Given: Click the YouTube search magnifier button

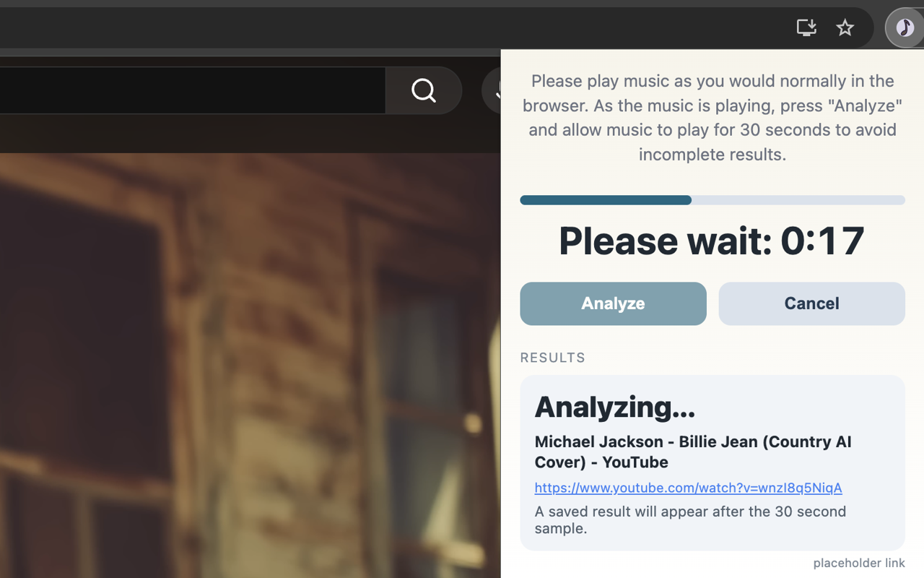Looking at the screenshot, I should pyautogui.click(x=424, y=90).
